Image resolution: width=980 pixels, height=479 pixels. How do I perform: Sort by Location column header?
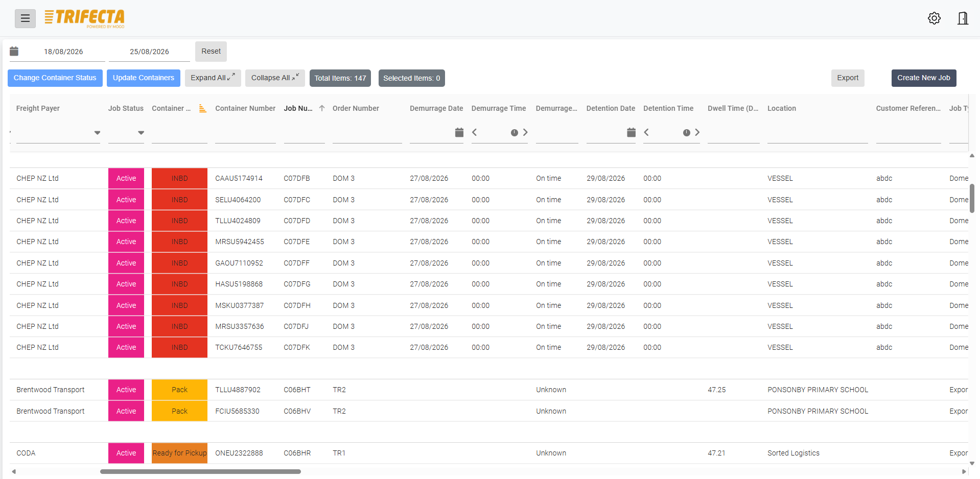782,108
